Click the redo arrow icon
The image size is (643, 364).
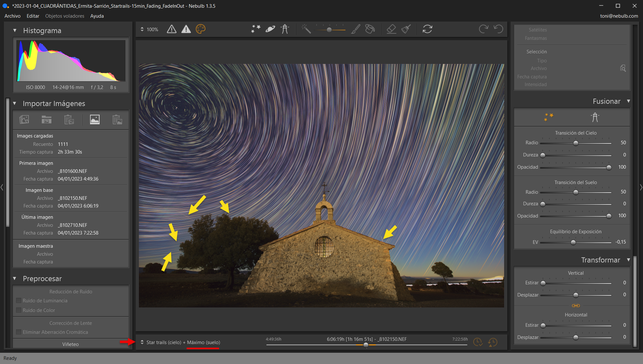(x=484, y=29)
